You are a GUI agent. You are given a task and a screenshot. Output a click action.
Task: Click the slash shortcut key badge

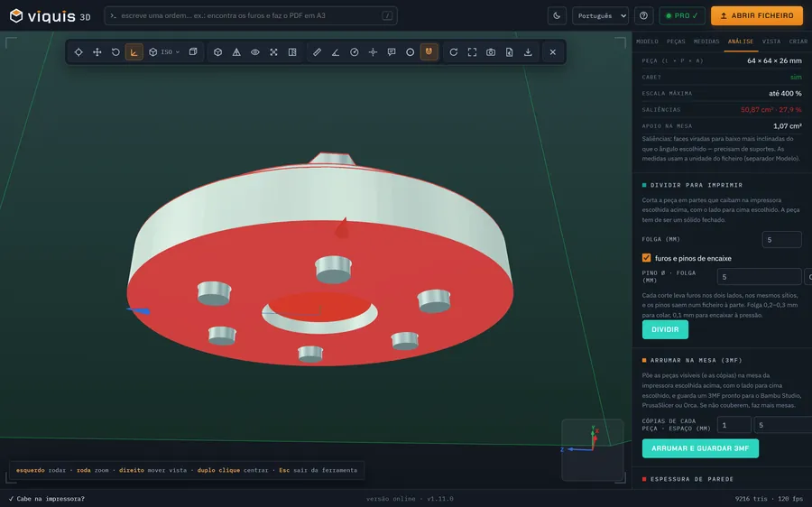pos(387,15)
